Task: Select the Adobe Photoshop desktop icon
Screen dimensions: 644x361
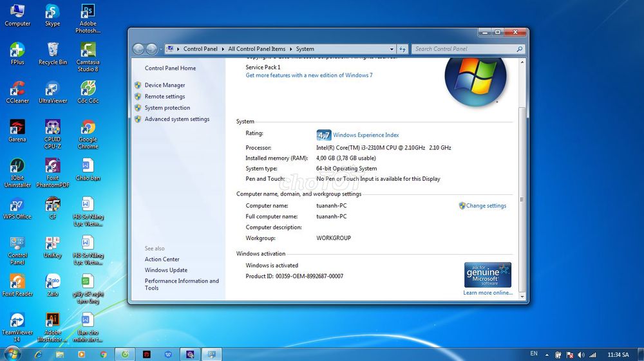Action: pyautogui.click(x=88, y=19)
